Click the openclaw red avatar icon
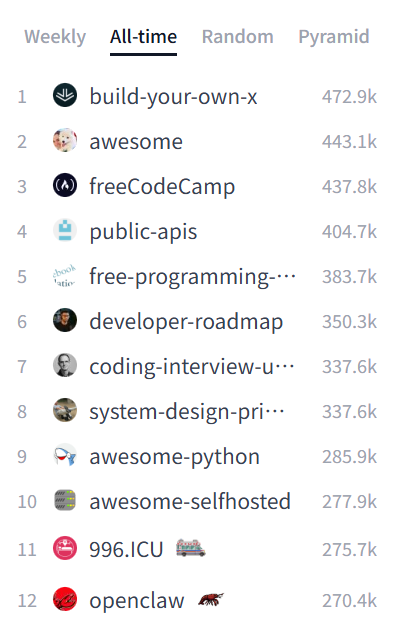The image size is (403, 621). 65,599
